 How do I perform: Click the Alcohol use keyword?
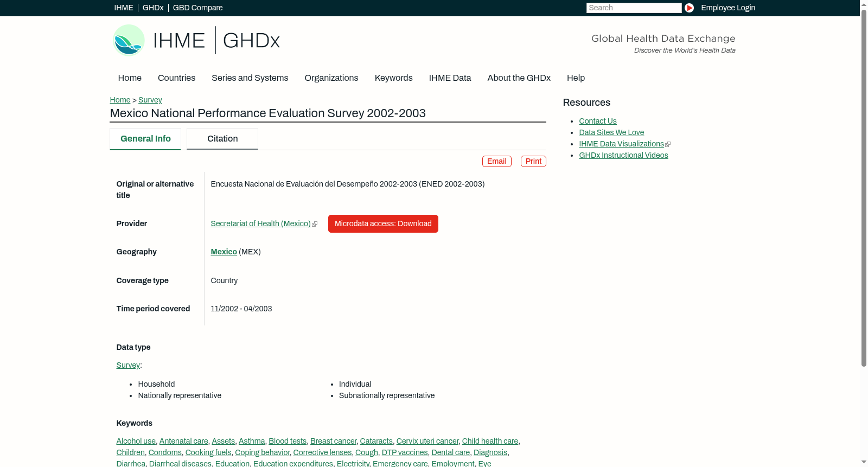click(x=136, y=441)
